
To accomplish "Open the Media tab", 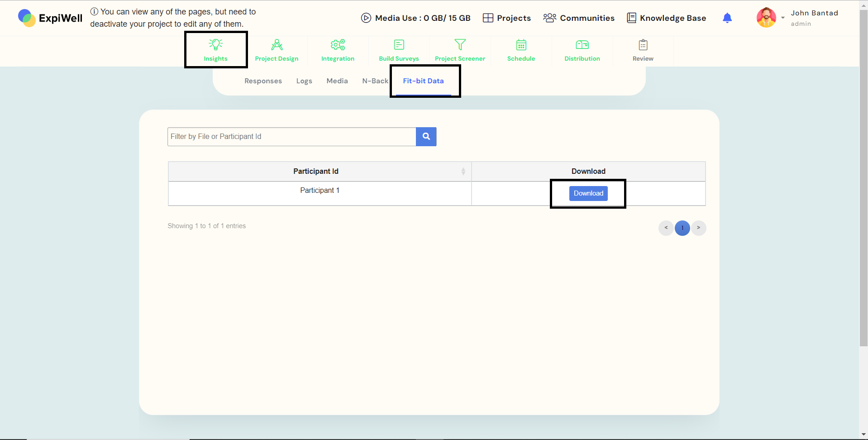I will (337, 81).
